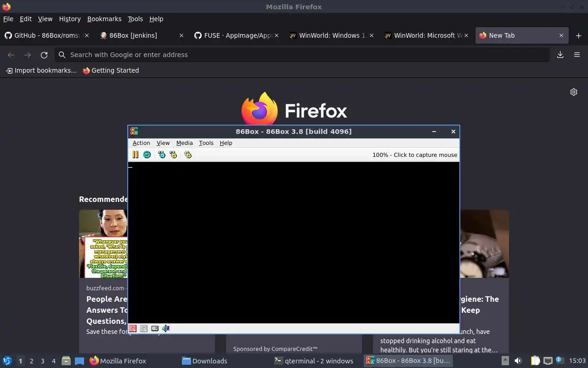Image resolution: width=588 pixels, height=368 pixels.
Task: Click the red floppy drive status icon
Action: point(133,328)
